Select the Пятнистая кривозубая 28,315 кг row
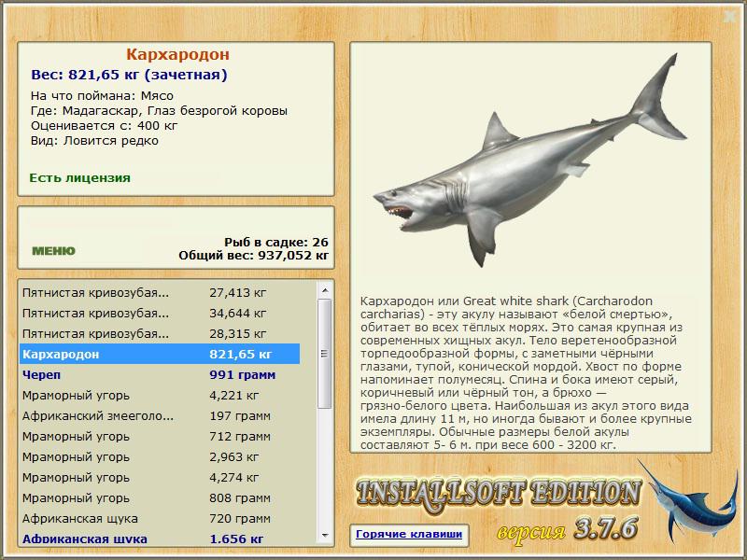Image resolution: width=747 pixels, height=560 pixels. tap(160, 334)
